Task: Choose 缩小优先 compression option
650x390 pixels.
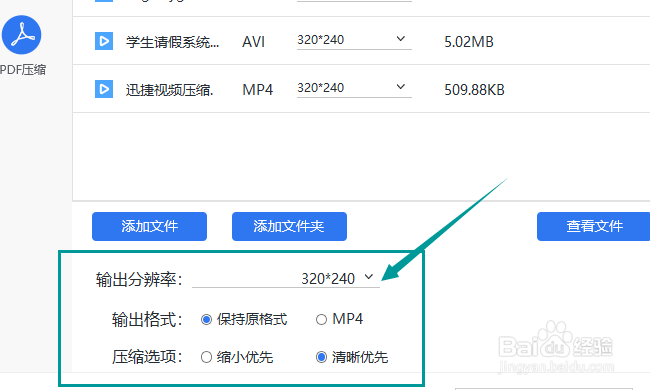Action: [x=206, y=357]
